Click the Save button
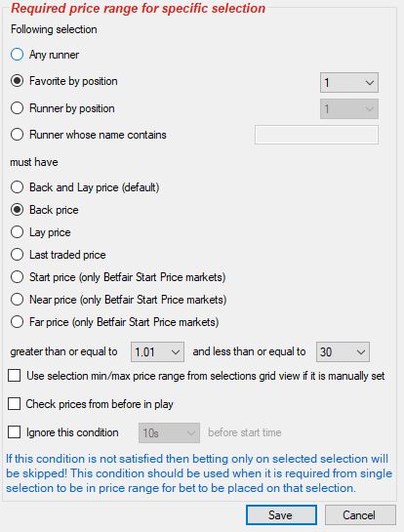Viewport: 404px width, 532px height. (x=281, y=515)
